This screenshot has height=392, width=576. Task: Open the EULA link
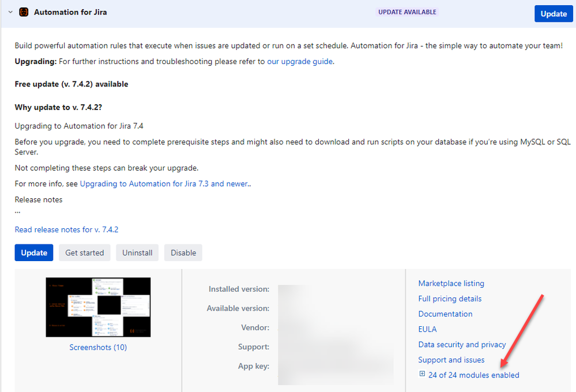pos(427,329)
